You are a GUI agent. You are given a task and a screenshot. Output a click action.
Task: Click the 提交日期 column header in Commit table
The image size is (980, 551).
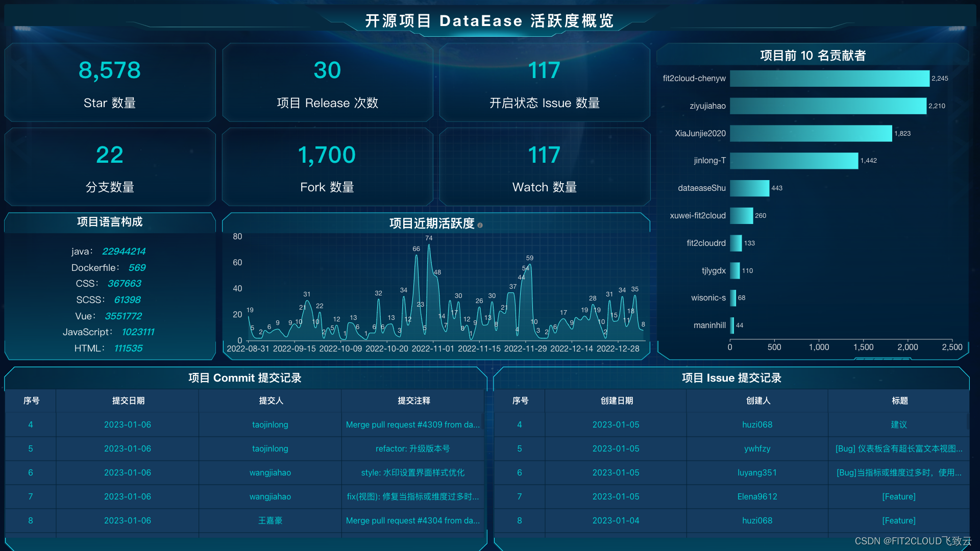(x=128, y=401)
